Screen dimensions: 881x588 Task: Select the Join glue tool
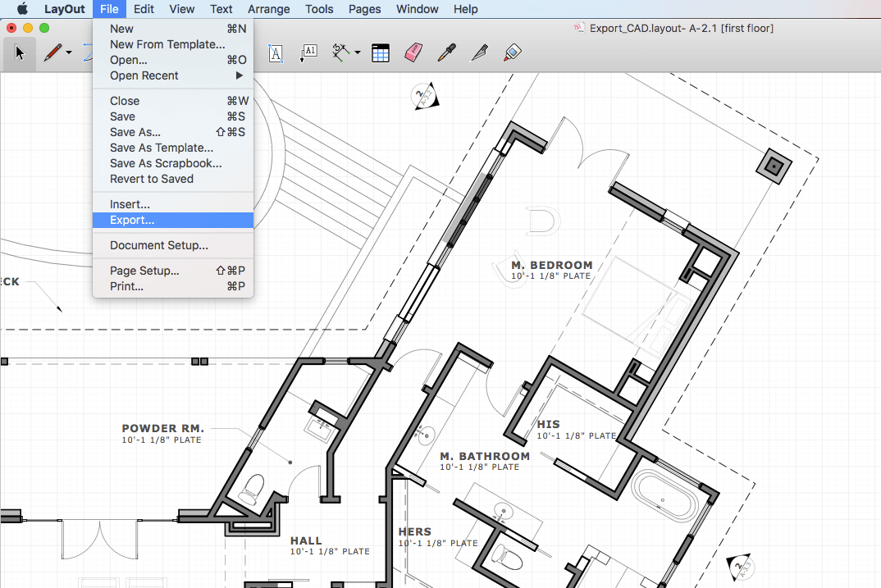513,52
